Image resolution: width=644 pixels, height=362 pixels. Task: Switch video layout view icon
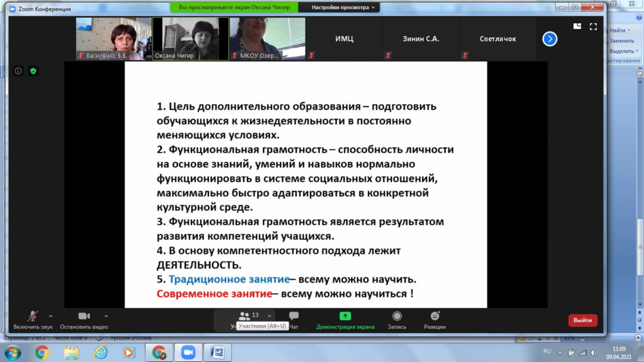point(577,27)
